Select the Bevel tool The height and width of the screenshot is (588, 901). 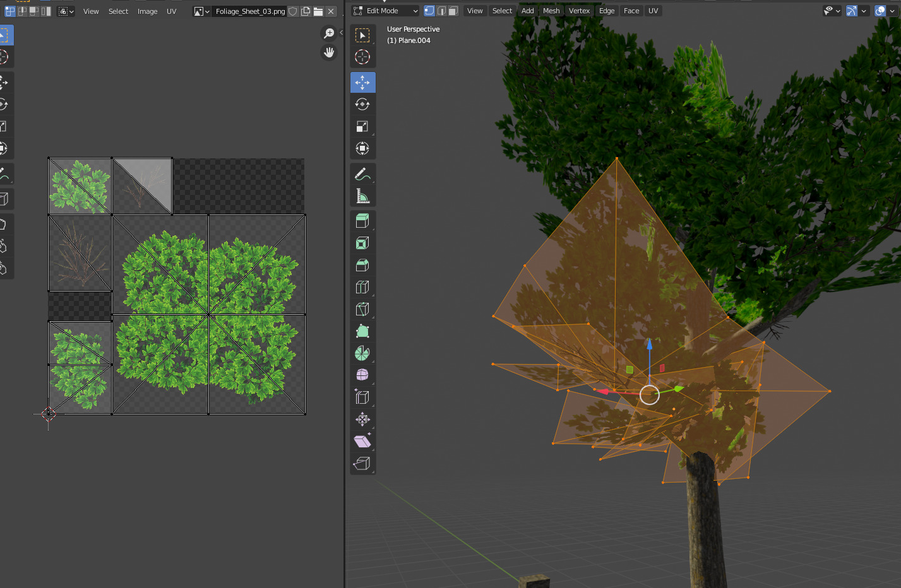(x=363, y=265)
